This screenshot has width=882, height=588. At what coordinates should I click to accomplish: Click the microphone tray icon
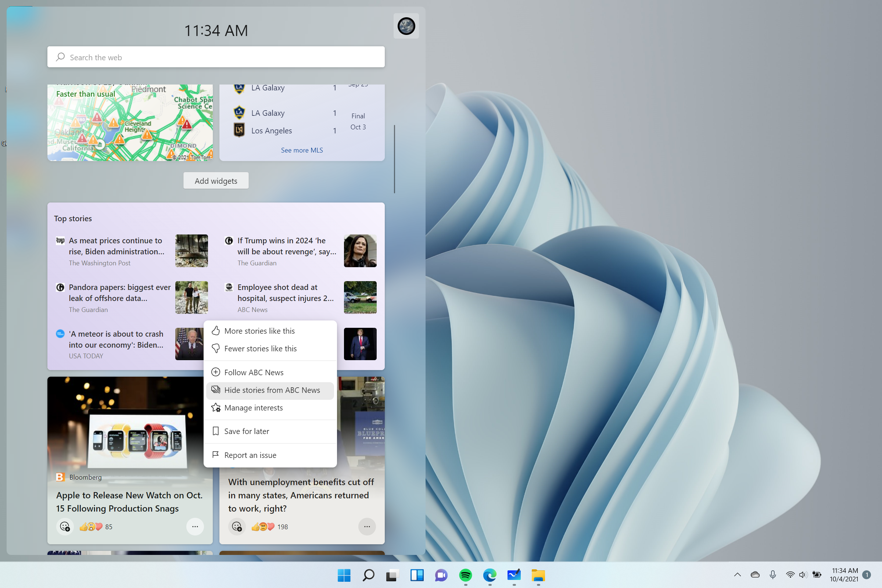point(773,574)
